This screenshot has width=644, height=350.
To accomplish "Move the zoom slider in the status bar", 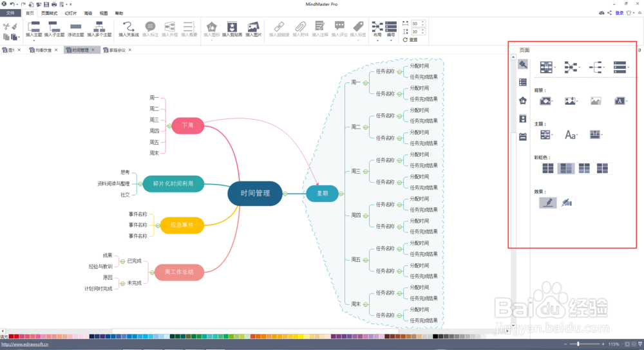I will tap(578, 344).
